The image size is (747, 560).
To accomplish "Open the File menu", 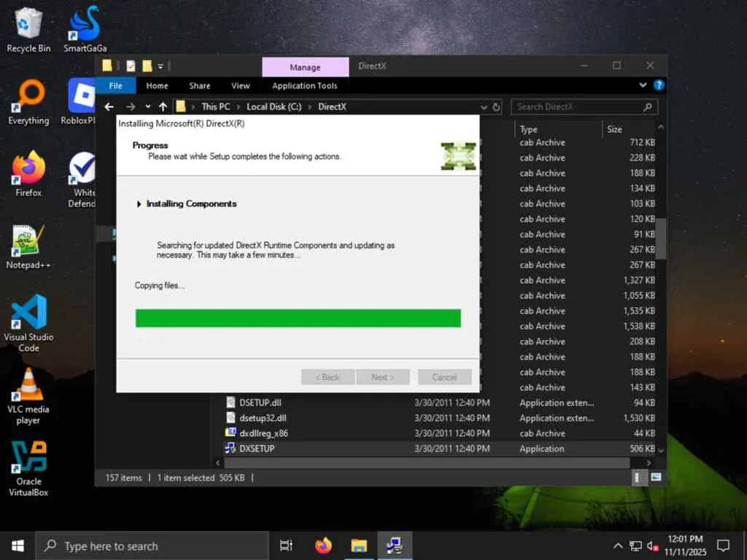I will pyautogui.click(x=116, y=86).
